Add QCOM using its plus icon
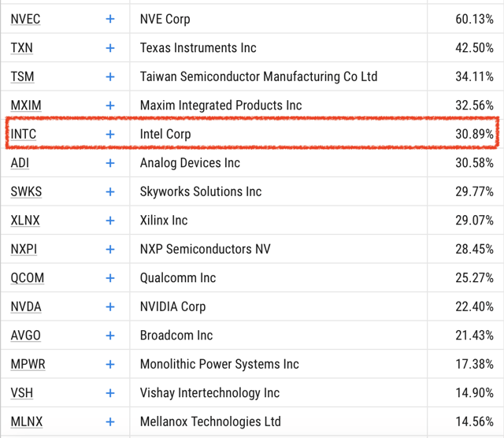Viewport: 504px width, 438px height. coord(110,278)
